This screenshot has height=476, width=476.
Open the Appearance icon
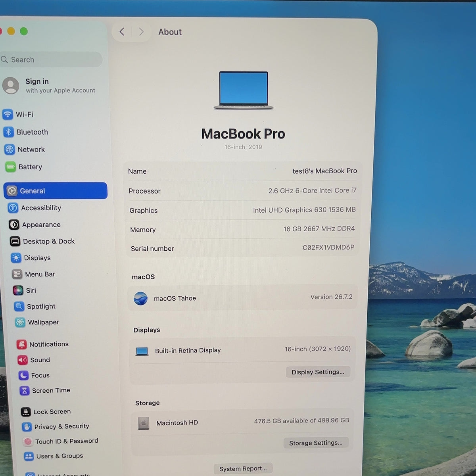(14, 225)
